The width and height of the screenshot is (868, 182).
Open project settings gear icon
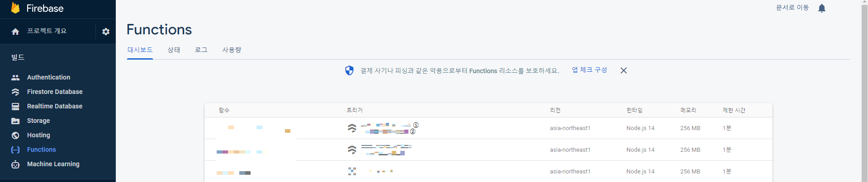tap(106, 32)
